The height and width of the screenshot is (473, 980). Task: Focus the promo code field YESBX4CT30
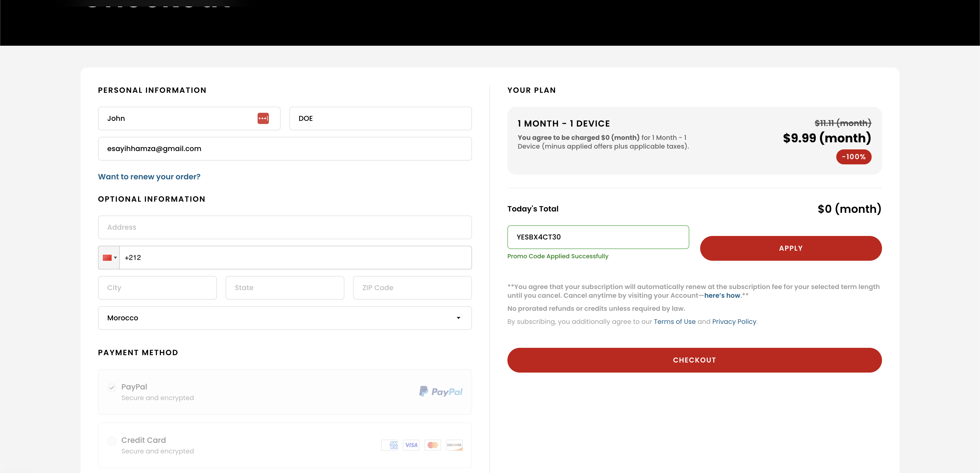(598, 237)
